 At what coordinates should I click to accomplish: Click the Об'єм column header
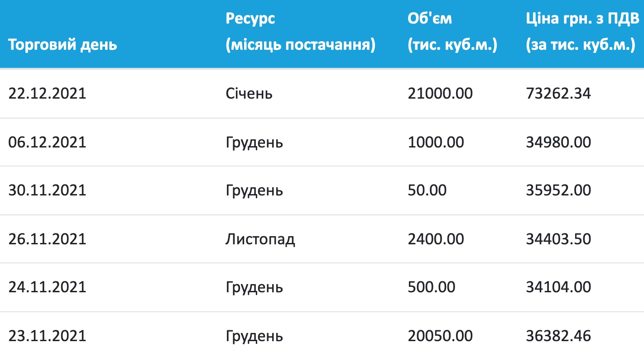452,32
